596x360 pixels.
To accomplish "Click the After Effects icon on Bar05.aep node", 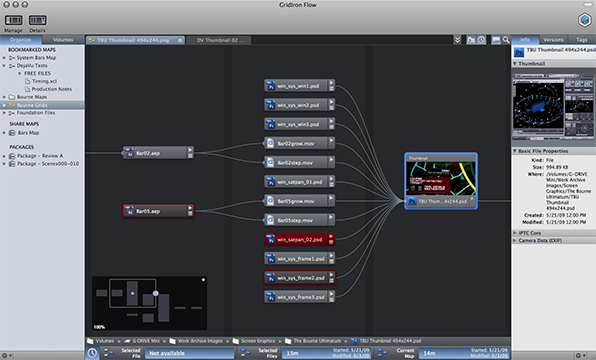I will tap(129, 211).
